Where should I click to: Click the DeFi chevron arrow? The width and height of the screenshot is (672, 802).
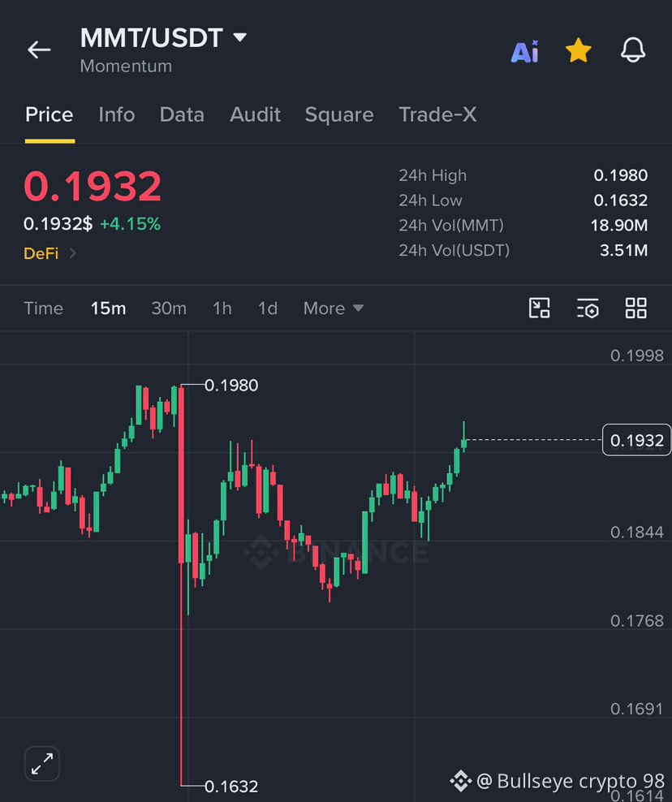click(72, 253)
